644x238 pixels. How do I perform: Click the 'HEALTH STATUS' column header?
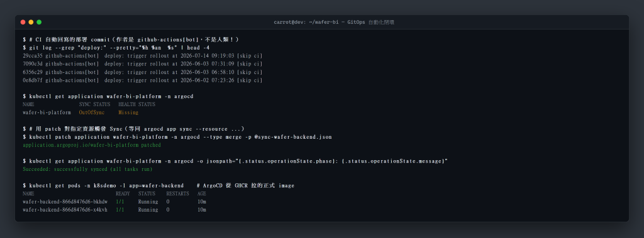(x=136, y=105)
